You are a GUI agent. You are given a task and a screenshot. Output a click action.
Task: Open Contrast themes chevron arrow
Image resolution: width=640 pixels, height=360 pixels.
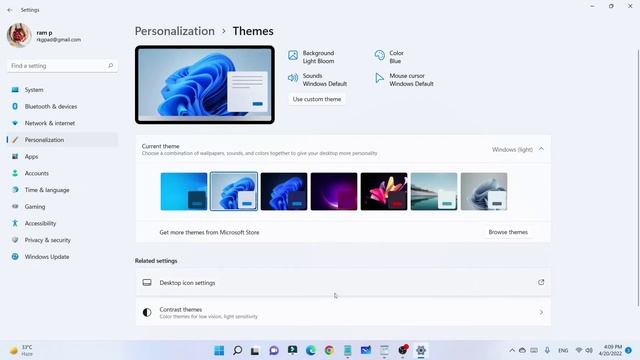(541, 312)
